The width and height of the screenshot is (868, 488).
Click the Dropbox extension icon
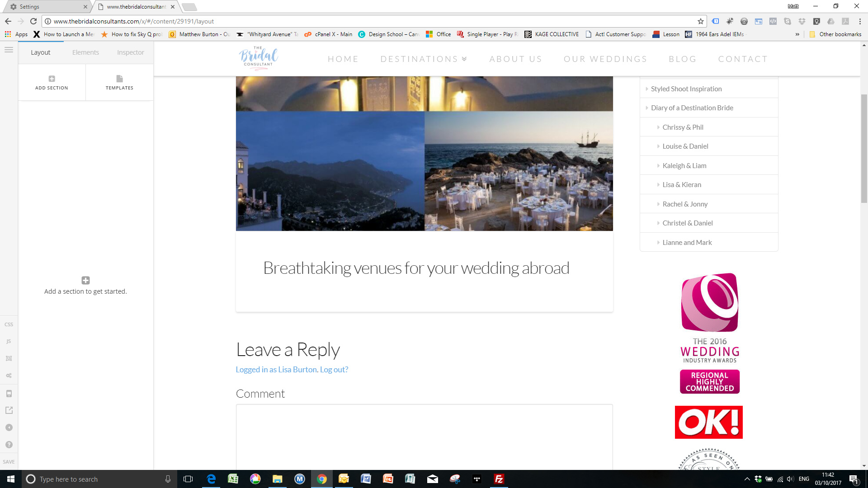tap(802, 21)
